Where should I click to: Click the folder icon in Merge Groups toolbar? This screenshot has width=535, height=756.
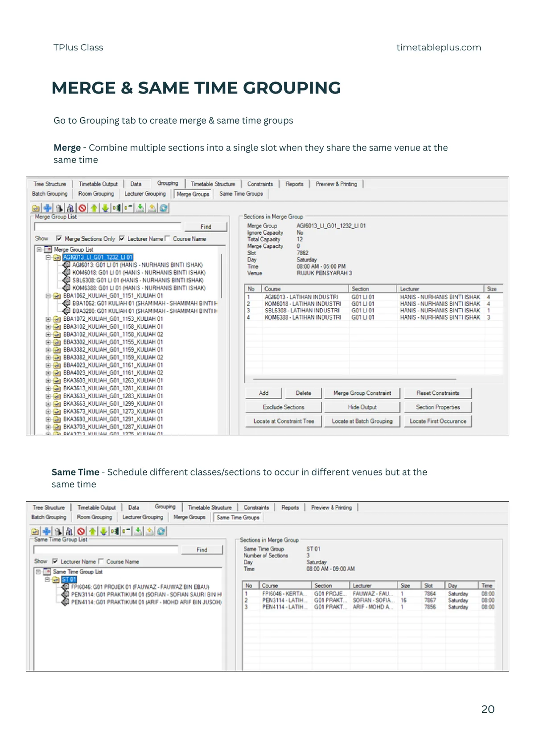[36, 208]
